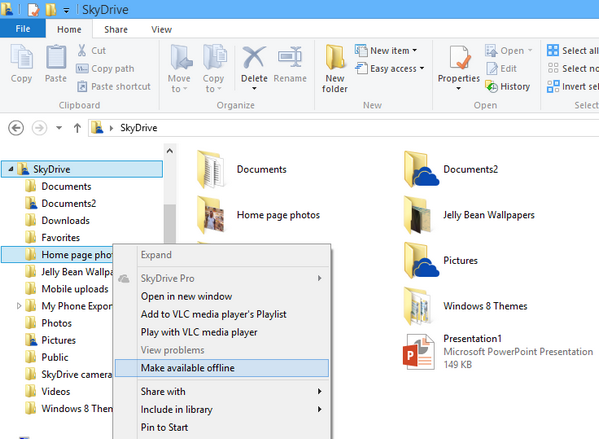
Task: Select Downloads in the navigation tree
Action: pos(65,220)
